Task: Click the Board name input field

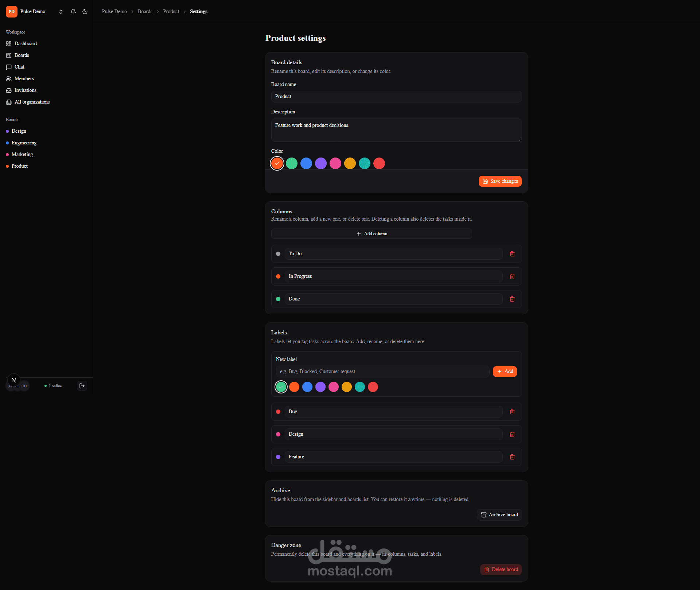Action: 396,97
